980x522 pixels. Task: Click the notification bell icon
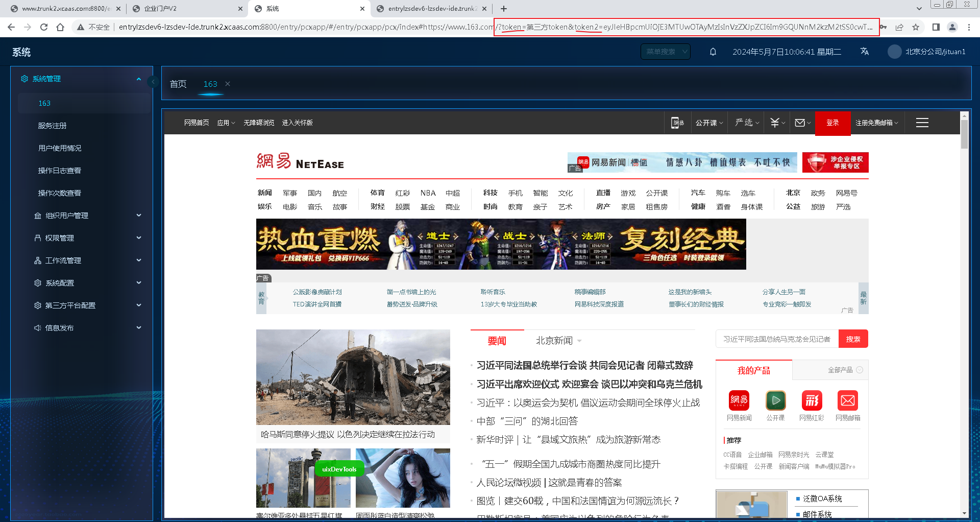(713, 52)
